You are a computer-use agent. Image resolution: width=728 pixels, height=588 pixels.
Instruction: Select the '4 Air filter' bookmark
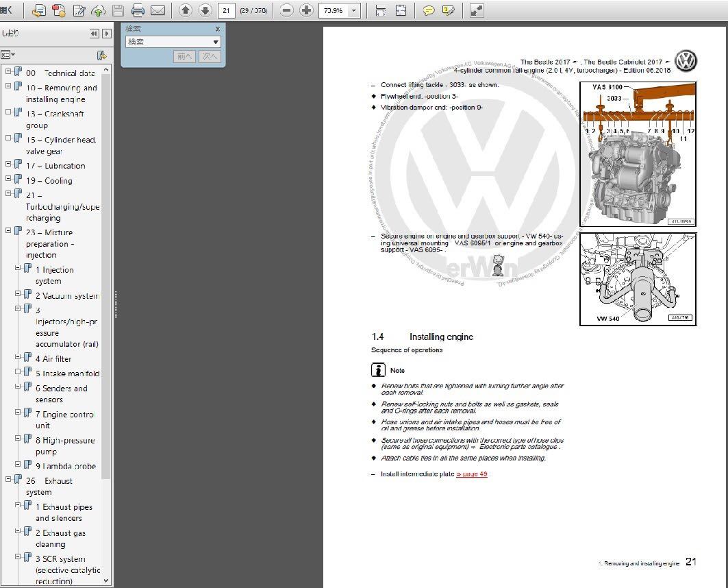[53, 358]
